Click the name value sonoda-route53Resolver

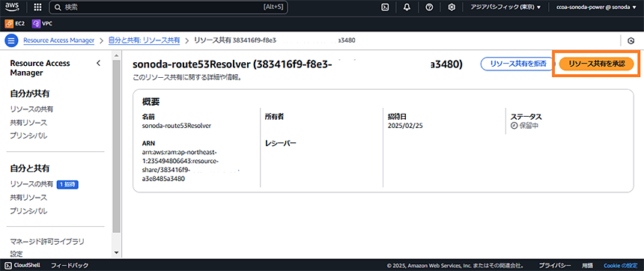177,126
